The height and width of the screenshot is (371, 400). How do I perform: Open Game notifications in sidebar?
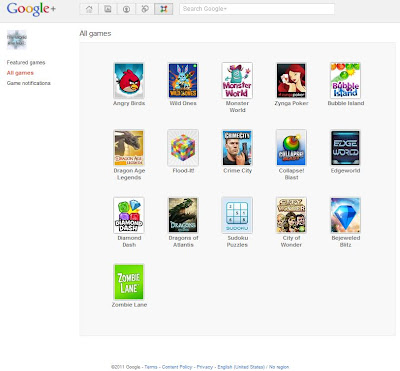click(29, 83)
